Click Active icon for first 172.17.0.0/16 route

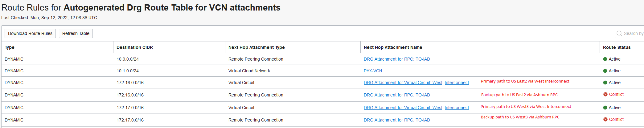pyautogui.click(x=605, y=108)
